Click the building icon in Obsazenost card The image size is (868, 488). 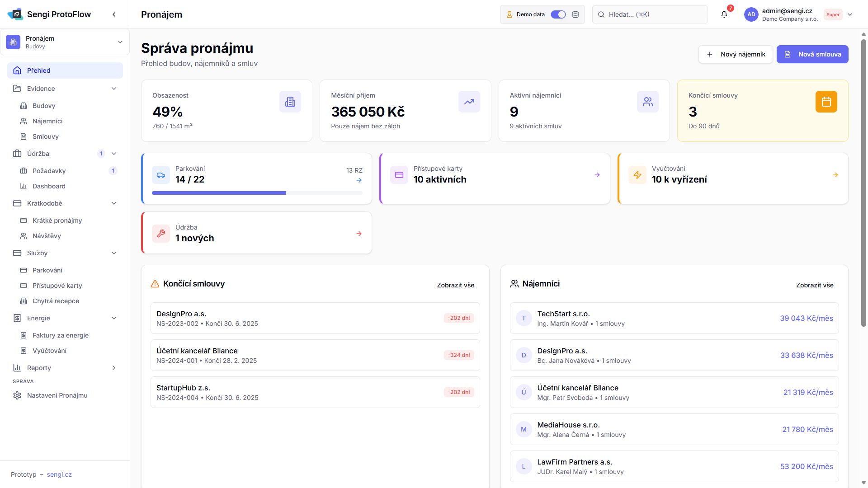click(290, 102)
